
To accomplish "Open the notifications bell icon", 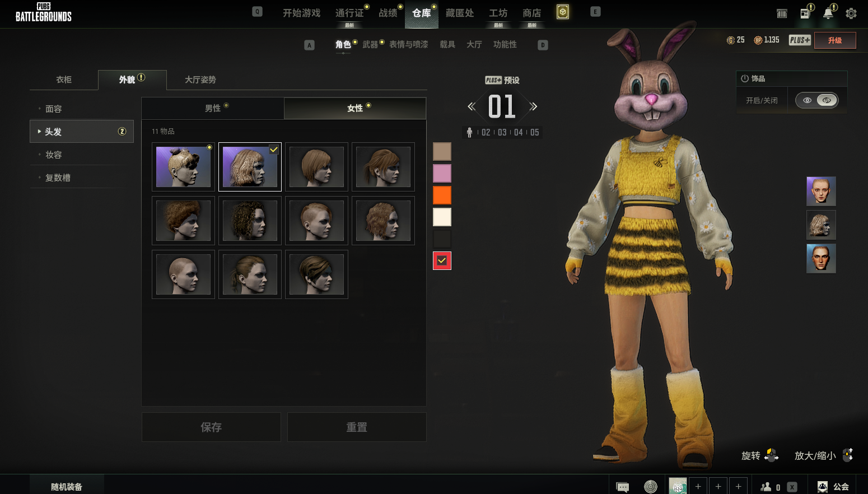I will [828, 13].
